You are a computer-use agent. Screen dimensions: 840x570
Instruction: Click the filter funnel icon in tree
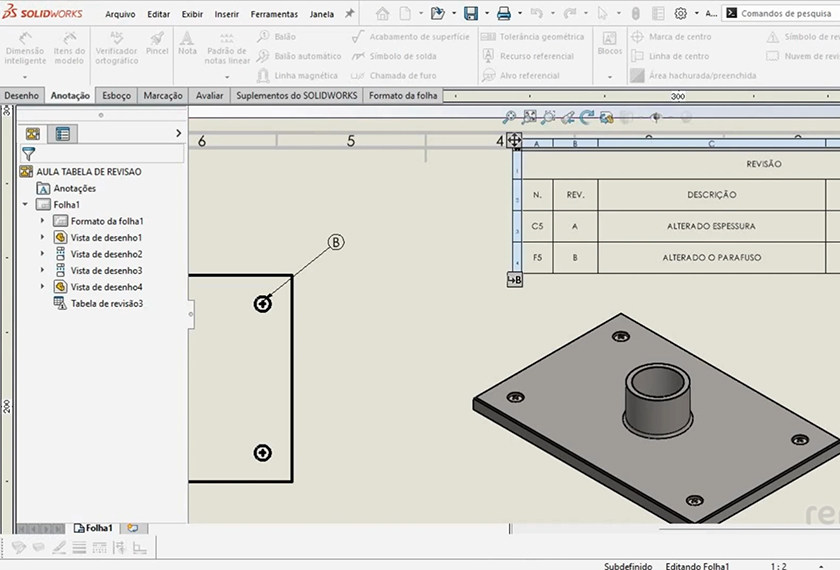pyautogui.click(x=29, y=154)
